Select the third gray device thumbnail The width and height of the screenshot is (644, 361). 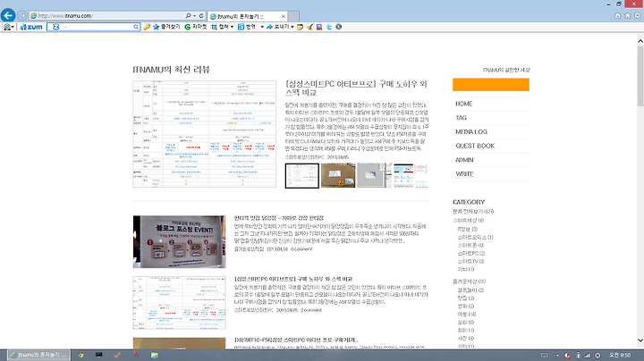pos(374,175)
